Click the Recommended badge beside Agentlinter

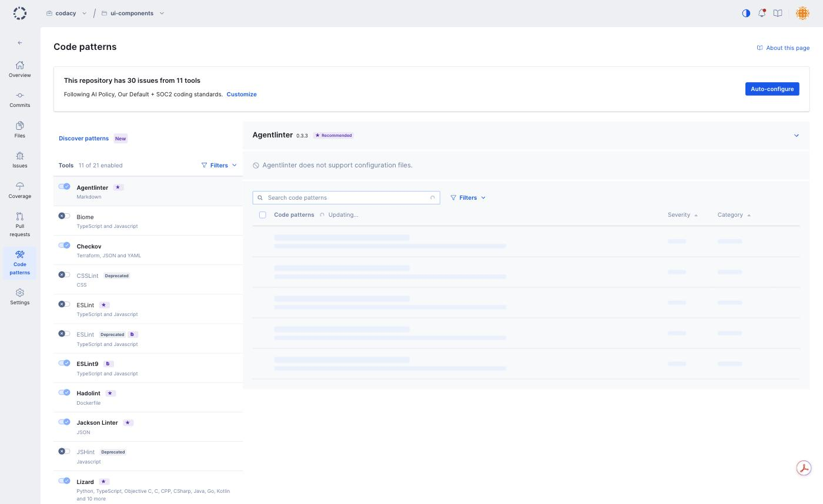pyautogui.click(x=333, y=135)
